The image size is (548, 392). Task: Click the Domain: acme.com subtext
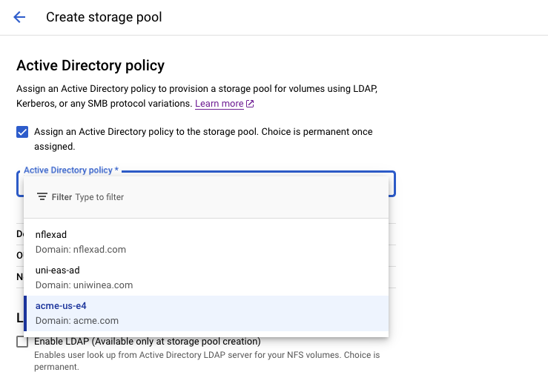[x=77, y=321]
